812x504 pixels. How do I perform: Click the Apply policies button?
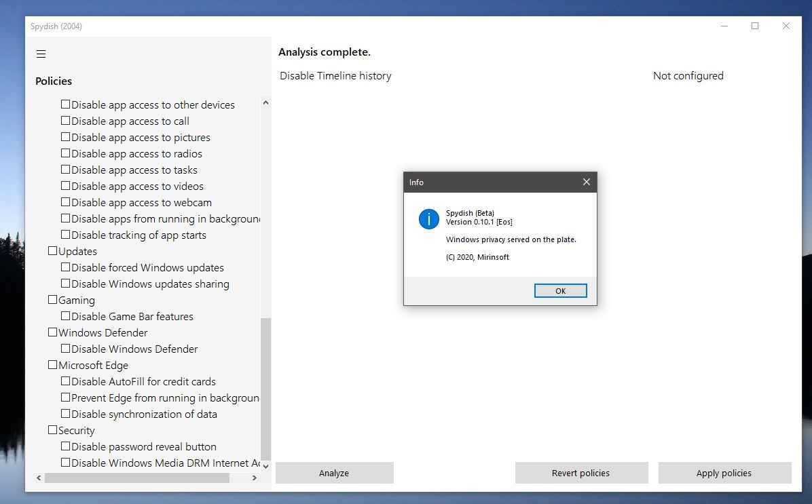724,473
